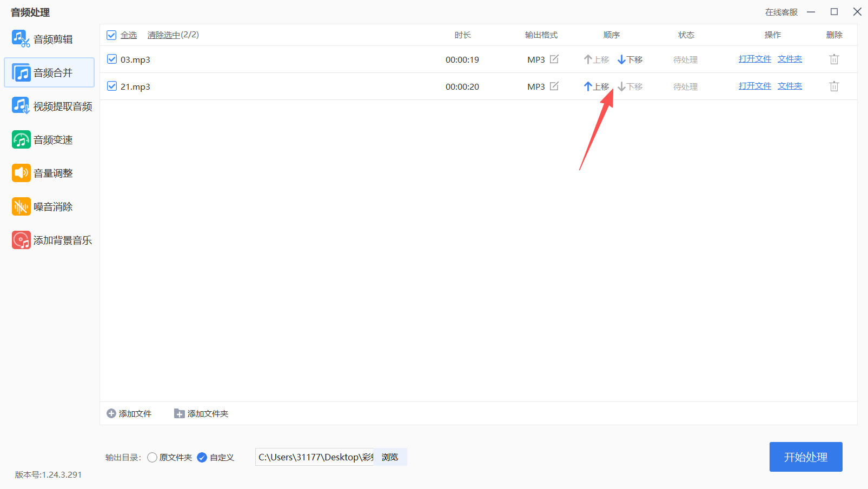Maximize the 音频处理 window
Image resolution: width=868 pixels, height=489 pixels.
click(x=834, y=12)
